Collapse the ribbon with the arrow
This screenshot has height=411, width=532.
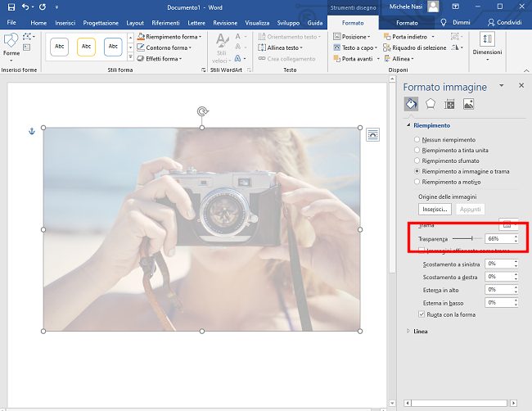(x=526, y=70)
